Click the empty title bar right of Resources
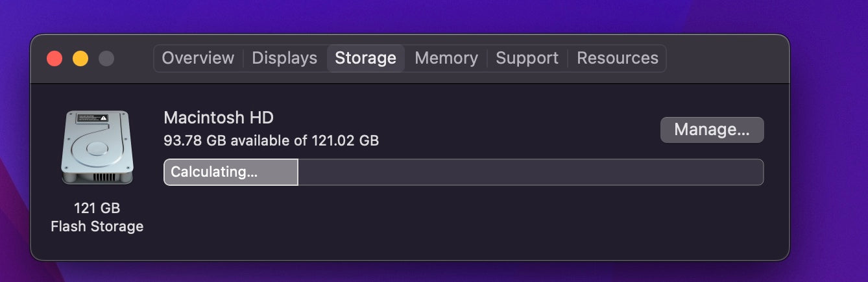Image resolution: width=868 pixels, height=282 pixels. 727,58
